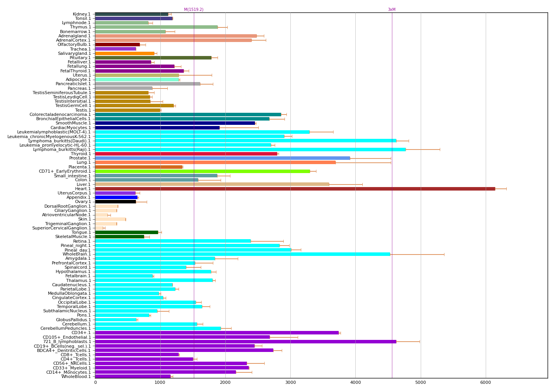This screenshot has width=555, height=392.
Task: Select the purple CD34+.1 bar
Action: 217,333
